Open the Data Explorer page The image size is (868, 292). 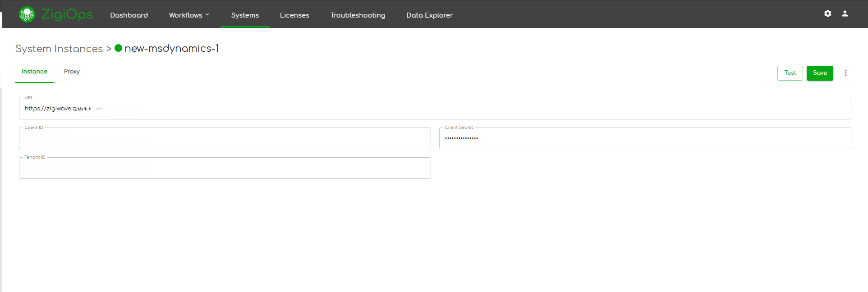coord(429,15)
